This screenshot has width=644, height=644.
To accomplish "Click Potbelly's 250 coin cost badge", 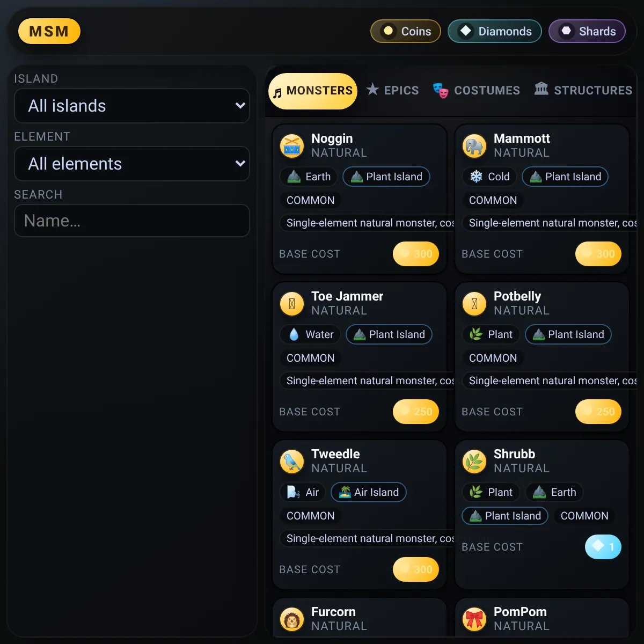I will click(598, 412).
